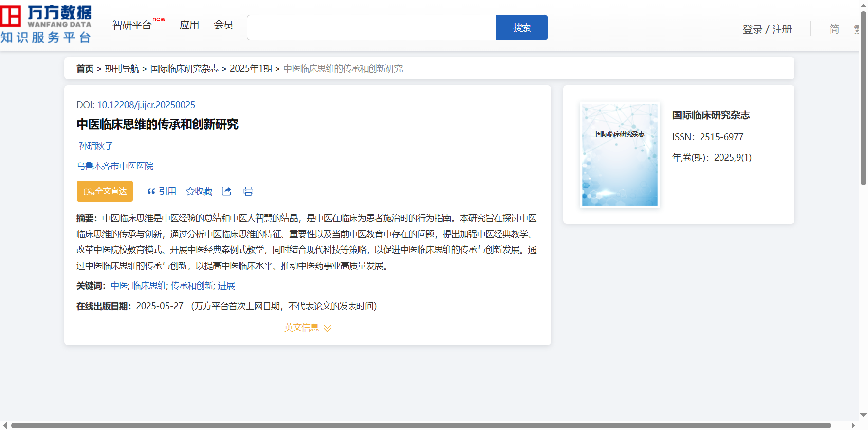The image size is (868, 430).
Task: Click the online publication date 2025-05-27
Action: pos(160,306)
